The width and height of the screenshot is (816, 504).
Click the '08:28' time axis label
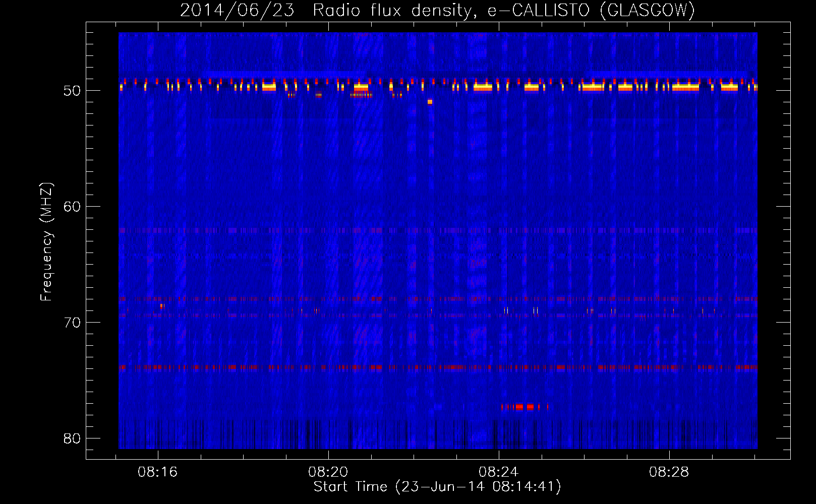669,472
